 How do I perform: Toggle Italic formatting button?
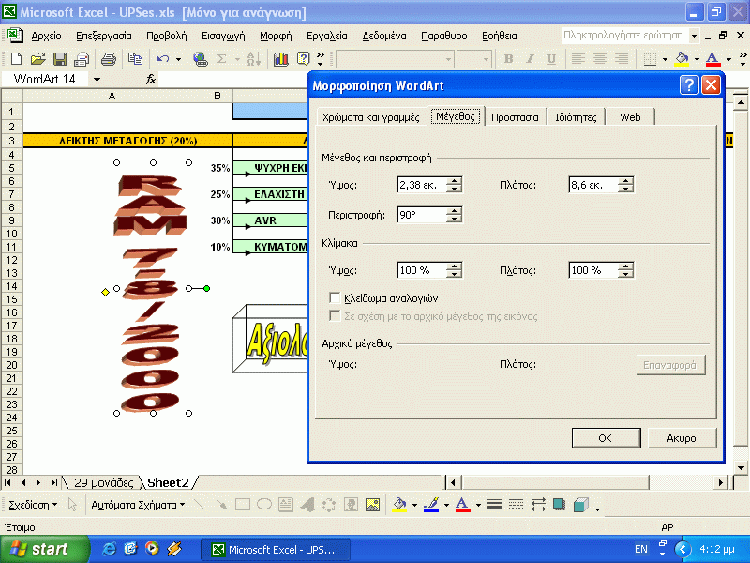pos(530,59)
